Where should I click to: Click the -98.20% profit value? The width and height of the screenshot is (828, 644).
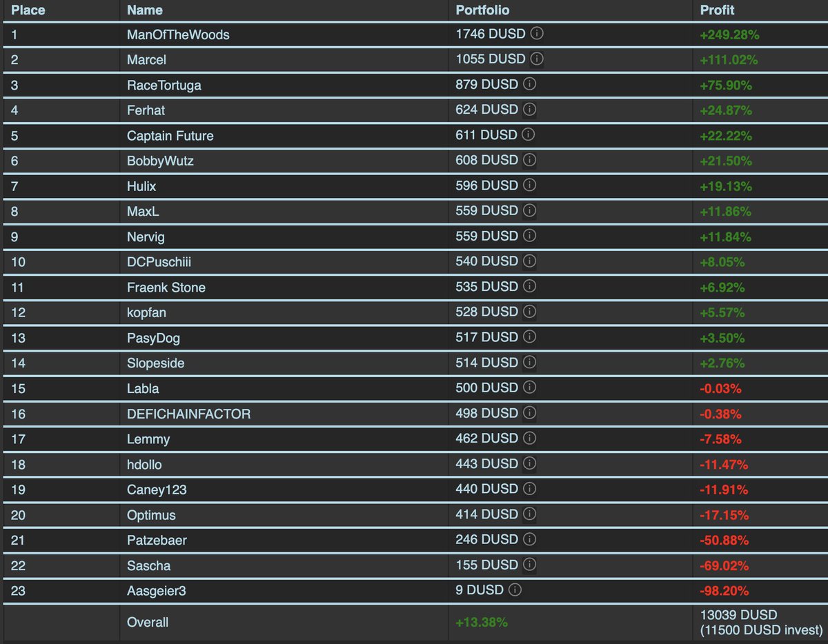(724, 591)
